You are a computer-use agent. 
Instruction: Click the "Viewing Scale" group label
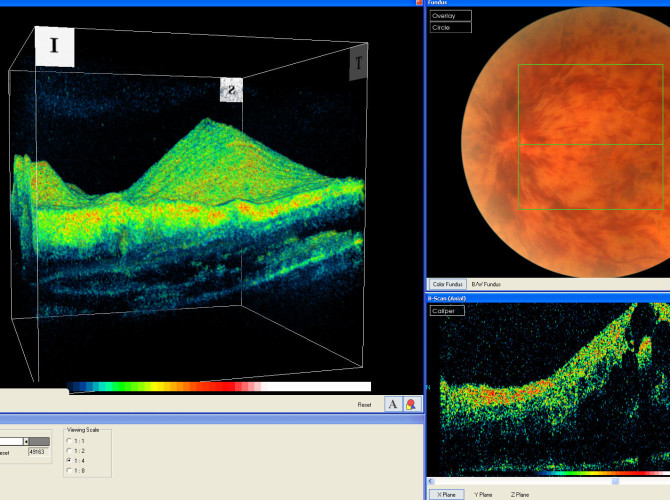pos(83,429)
